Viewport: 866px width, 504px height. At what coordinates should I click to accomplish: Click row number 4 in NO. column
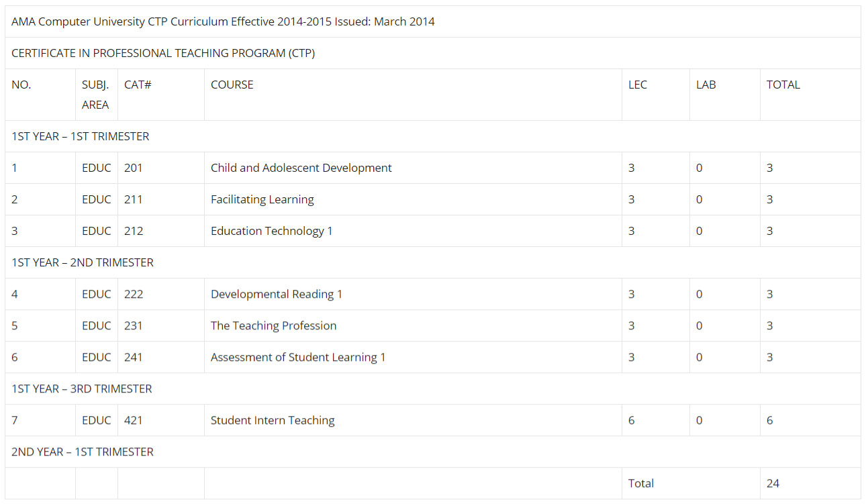[x=15, y=294]
